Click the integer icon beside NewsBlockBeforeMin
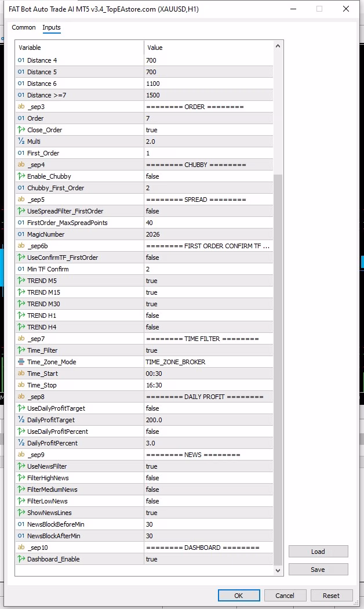Viewport: 364px width, 609px height. point(21,524)
